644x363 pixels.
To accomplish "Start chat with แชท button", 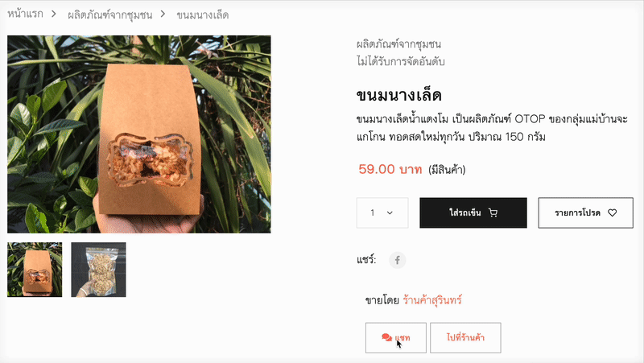I will (396, 337).
